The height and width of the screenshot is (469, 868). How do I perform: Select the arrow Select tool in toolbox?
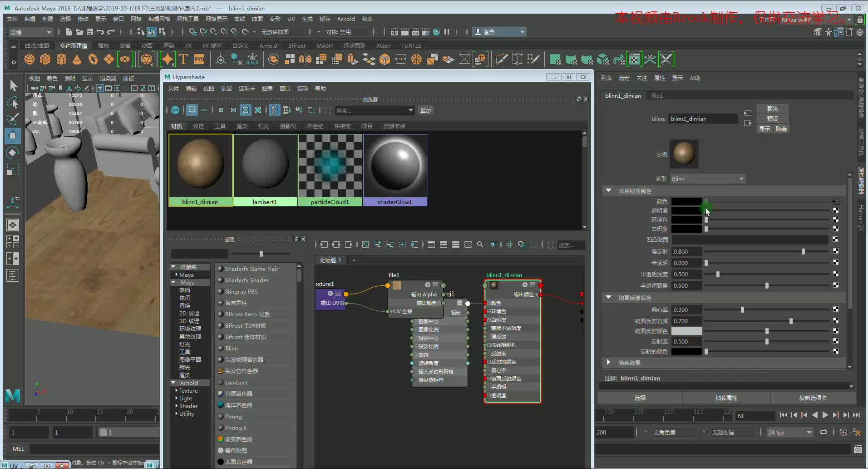pyautogui.click(x=13, y=85)
